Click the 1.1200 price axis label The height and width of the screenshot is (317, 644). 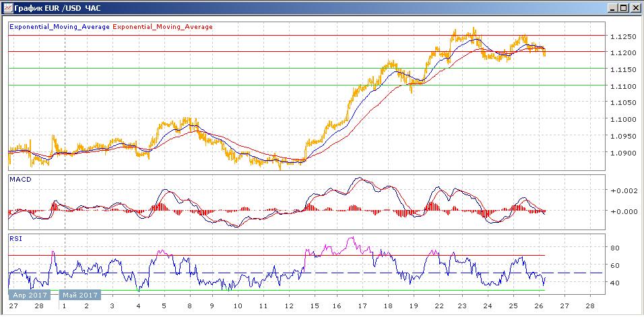[624, 53]
